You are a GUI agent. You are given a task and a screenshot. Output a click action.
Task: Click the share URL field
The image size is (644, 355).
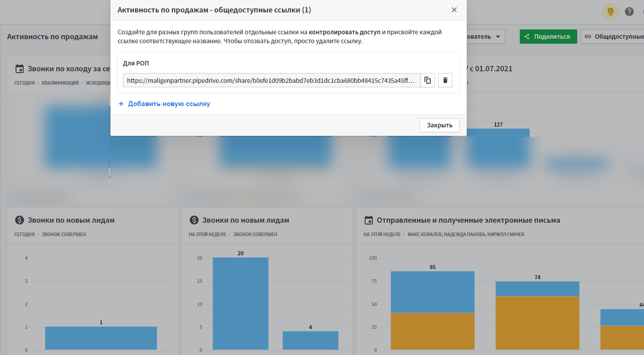pyautogui.click(x=272, y=81)
